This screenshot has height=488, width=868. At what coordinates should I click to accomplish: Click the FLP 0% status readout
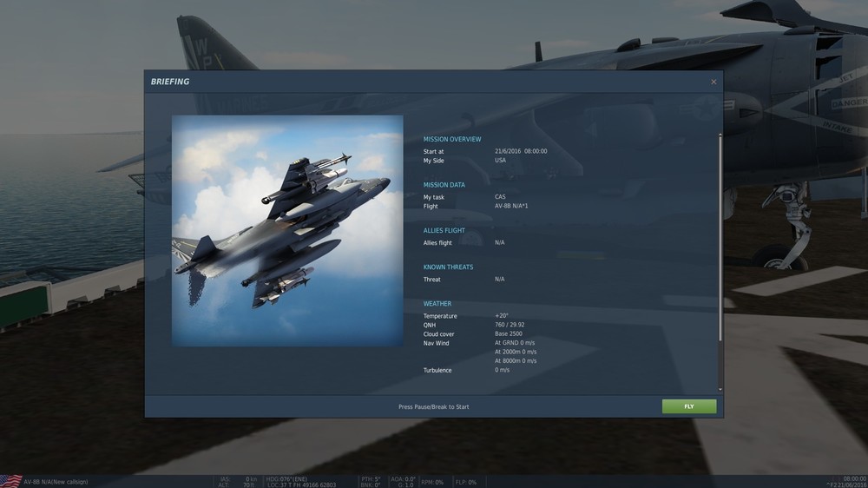click(x=466, y=482)
